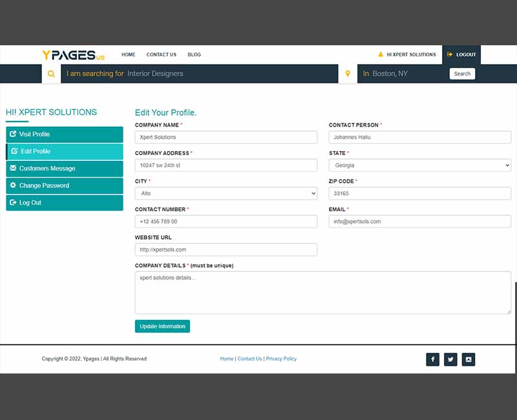Open Change Password in the sidebar
Screen dimensions: 517x420
click(x=65, y=185)
